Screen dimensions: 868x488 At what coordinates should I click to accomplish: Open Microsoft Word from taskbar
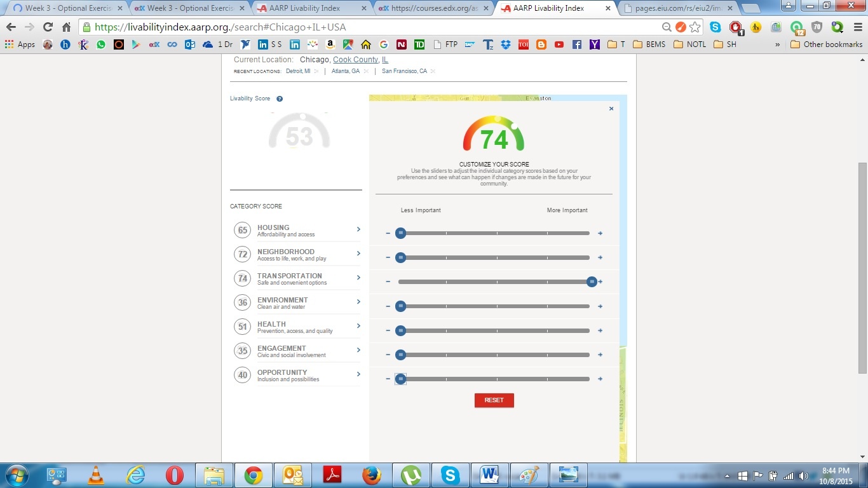pyautogui.click(x=489, y=475)
